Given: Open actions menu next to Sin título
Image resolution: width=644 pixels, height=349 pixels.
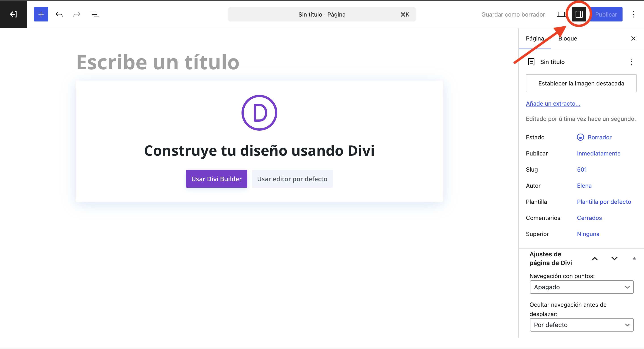Looking at the screenshot, I should 631,62.
